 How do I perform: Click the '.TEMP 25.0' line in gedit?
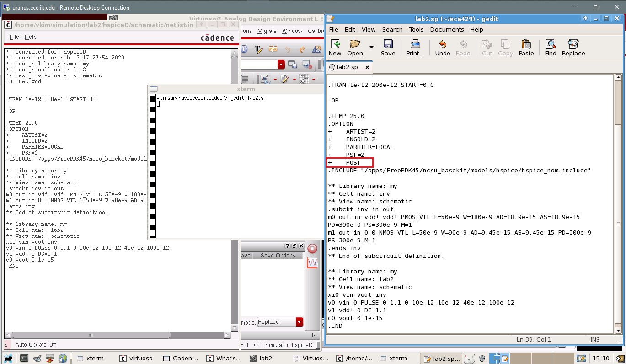tap(346, 116)
